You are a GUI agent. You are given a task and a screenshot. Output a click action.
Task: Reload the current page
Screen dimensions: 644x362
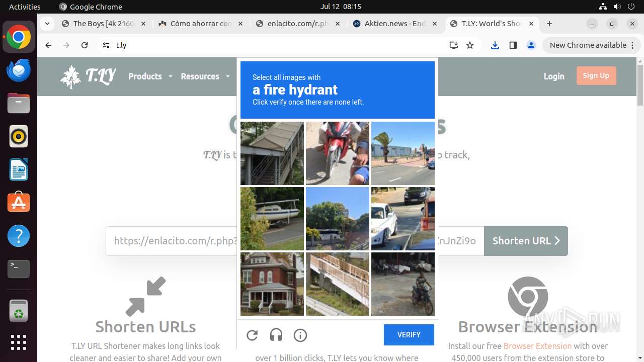coord(85,45)
